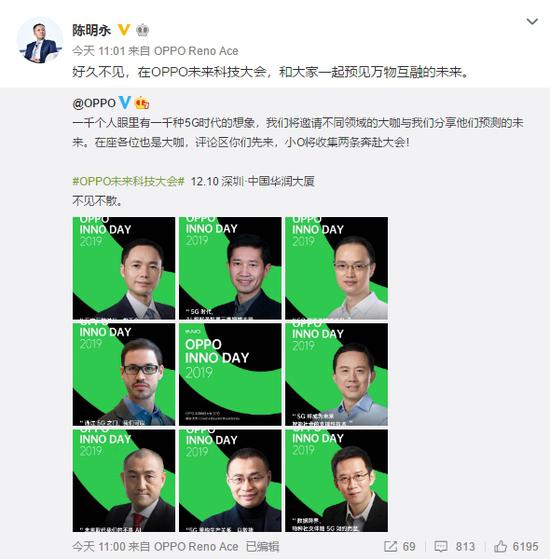Image resolution: width=550 pixels, height=559 pixels.
Task: Open the #OPPO未来科技大会# hashtag topic
Action: point(128,181)
